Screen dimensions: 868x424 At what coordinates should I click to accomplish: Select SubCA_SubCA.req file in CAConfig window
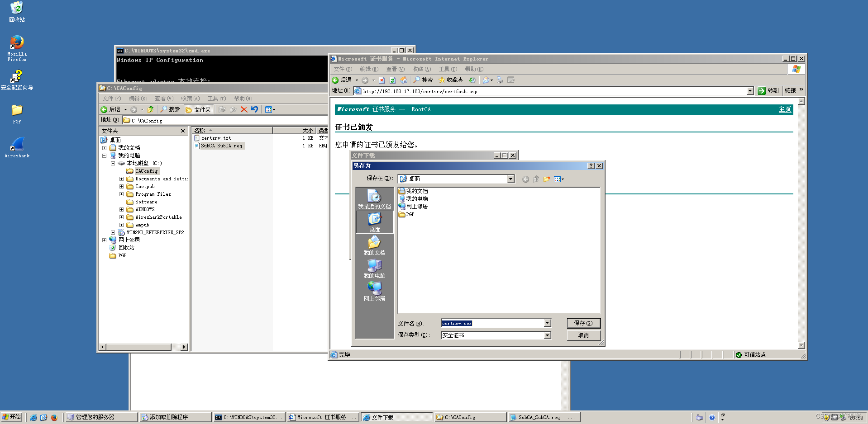pyautogui.click(x=219, y=146)
